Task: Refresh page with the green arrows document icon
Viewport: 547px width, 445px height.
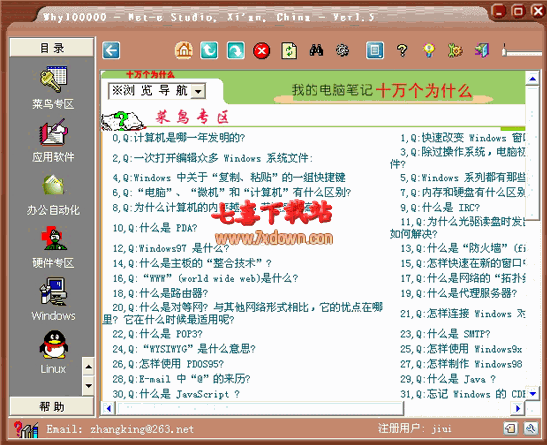Action: tap(289, 51)
